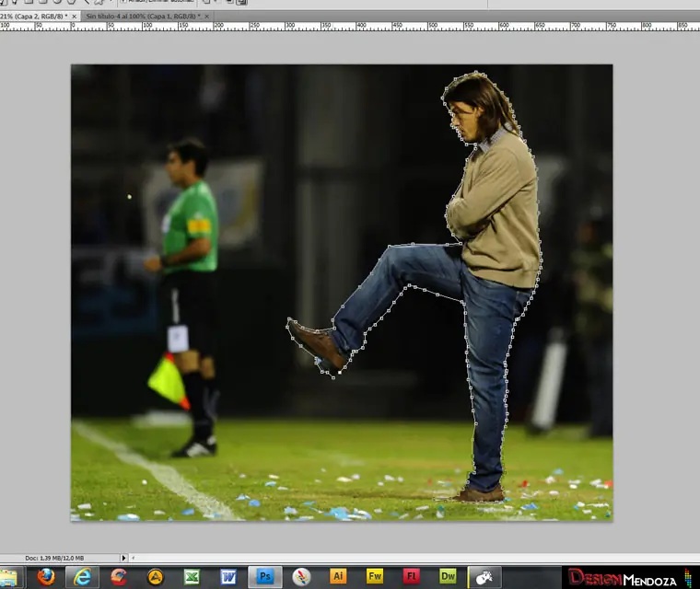
Task: Open the Excel taskbar icon
Action: (192, 577)
